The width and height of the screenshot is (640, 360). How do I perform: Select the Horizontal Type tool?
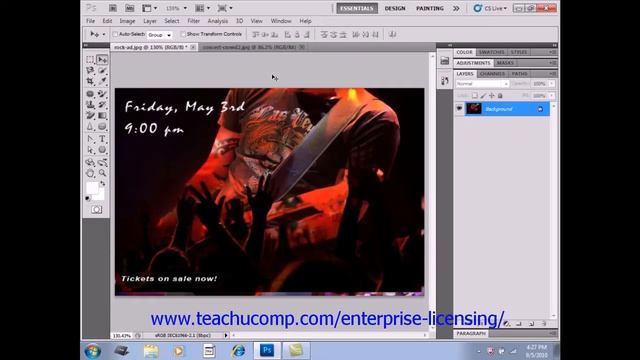click(102, 139)
